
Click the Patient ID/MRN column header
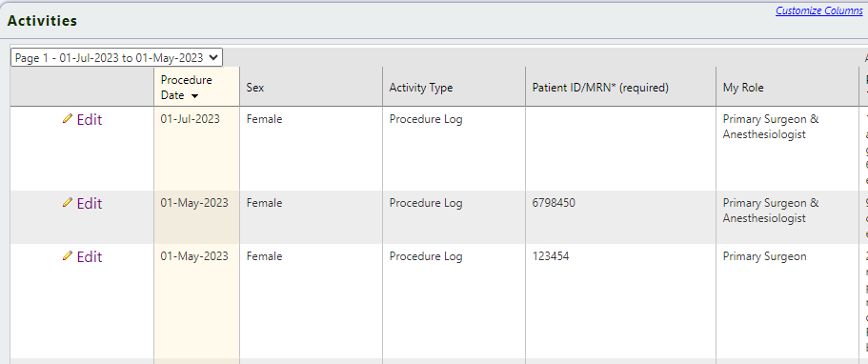click(600, 88)
